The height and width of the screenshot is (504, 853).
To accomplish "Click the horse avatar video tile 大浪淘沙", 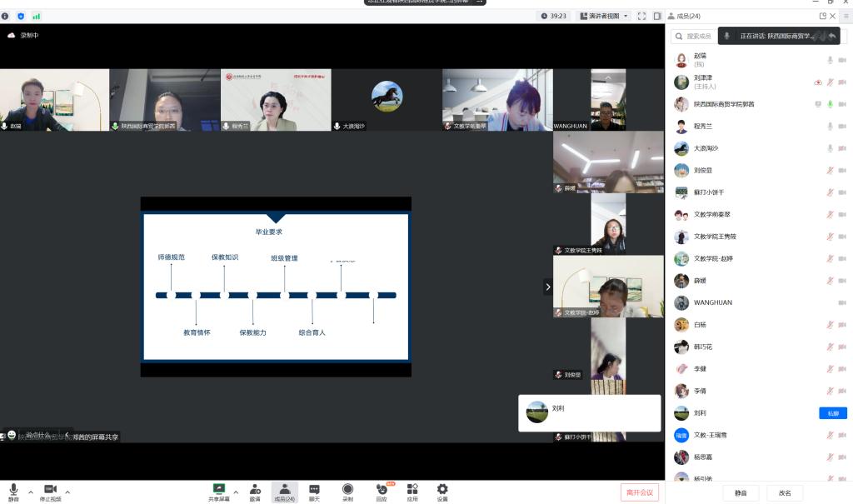I will click(x=387, y=100).
